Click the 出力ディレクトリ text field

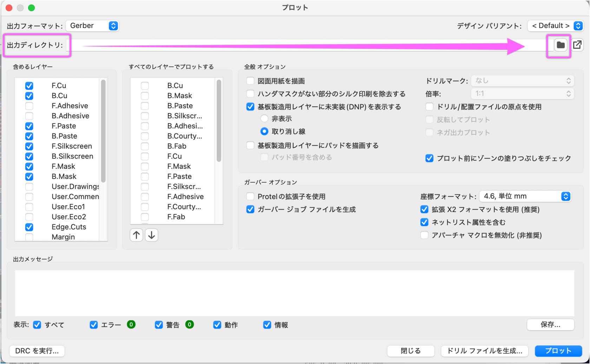tap(309, 45)
